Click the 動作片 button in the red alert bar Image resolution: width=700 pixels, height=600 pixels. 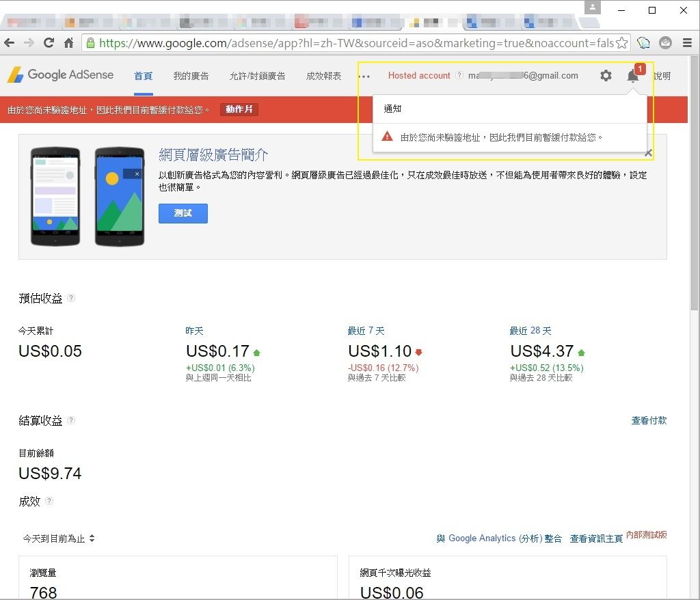[239, 109]
